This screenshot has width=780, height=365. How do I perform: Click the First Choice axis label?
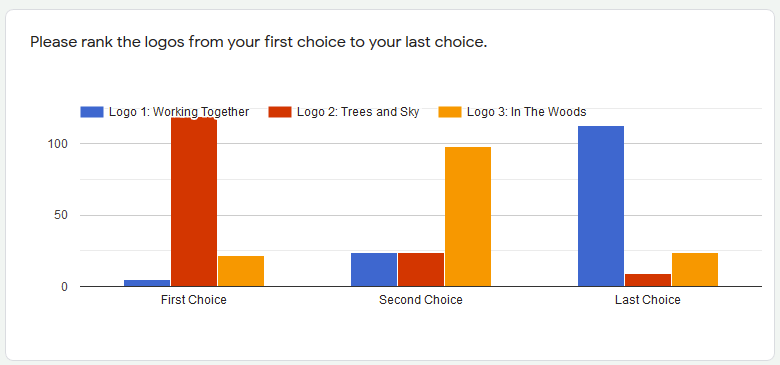194,300
